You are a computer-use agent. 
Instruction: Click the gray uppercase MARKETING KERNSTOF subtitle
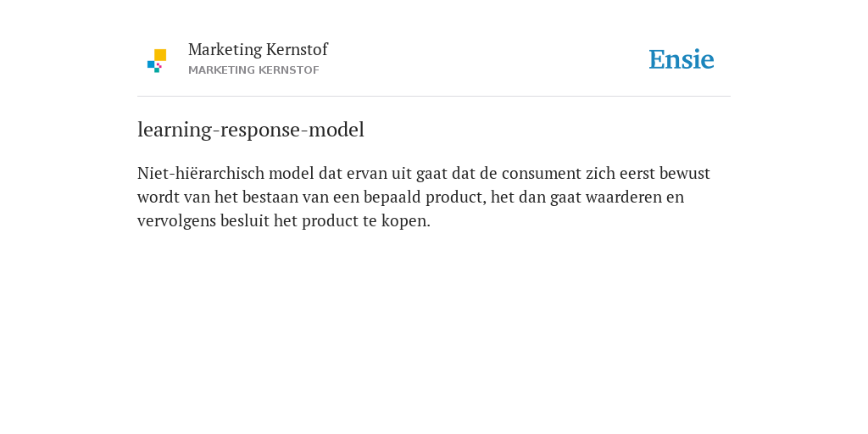[253, 70]
